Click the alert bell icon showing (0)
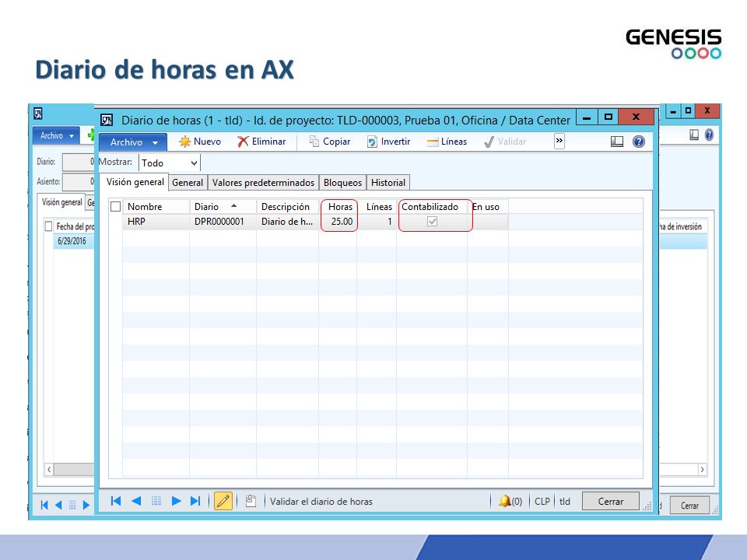Screen dimensions: 747x560 click(510, 501)
